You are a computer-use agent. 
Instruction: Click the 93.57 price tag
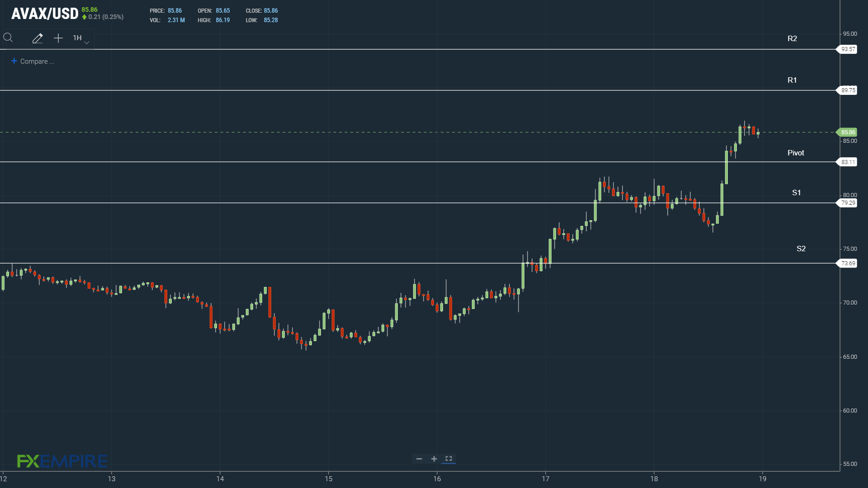coord(847,49)
